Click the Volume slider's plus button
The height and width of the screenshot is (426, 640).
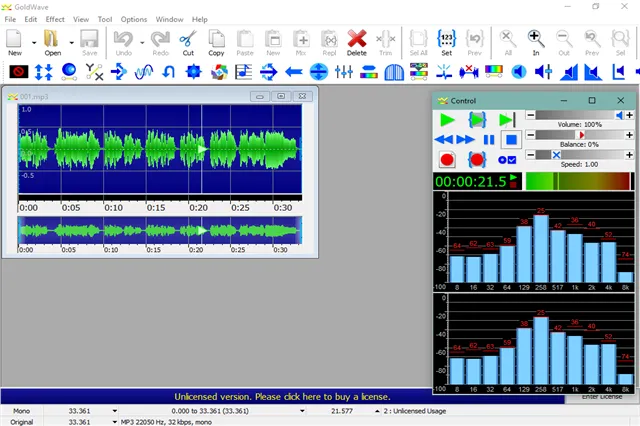(x=628, y=116)
